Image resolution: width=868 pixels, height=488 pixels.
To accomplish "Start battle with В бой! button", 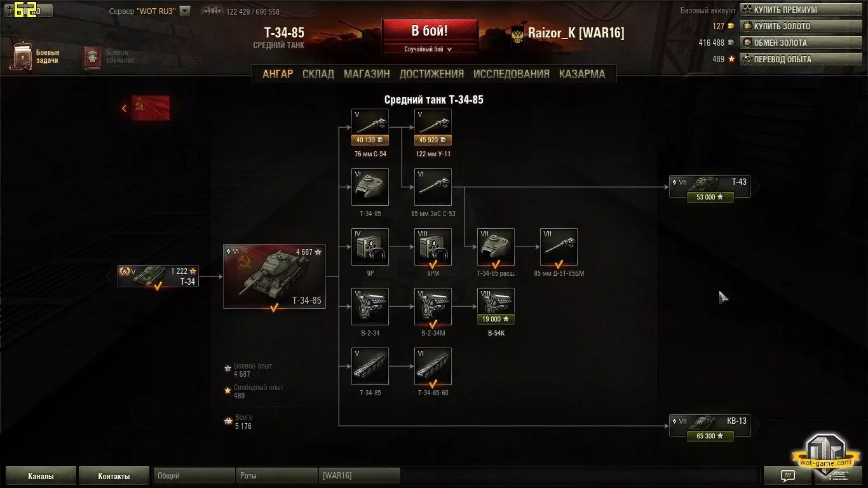I will (x=430, y=30).
